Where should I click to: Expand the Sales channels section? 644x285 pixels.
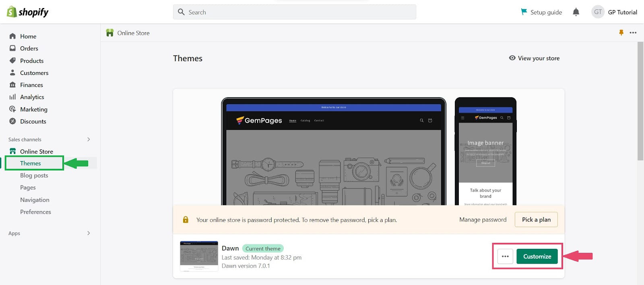[89, 139]
